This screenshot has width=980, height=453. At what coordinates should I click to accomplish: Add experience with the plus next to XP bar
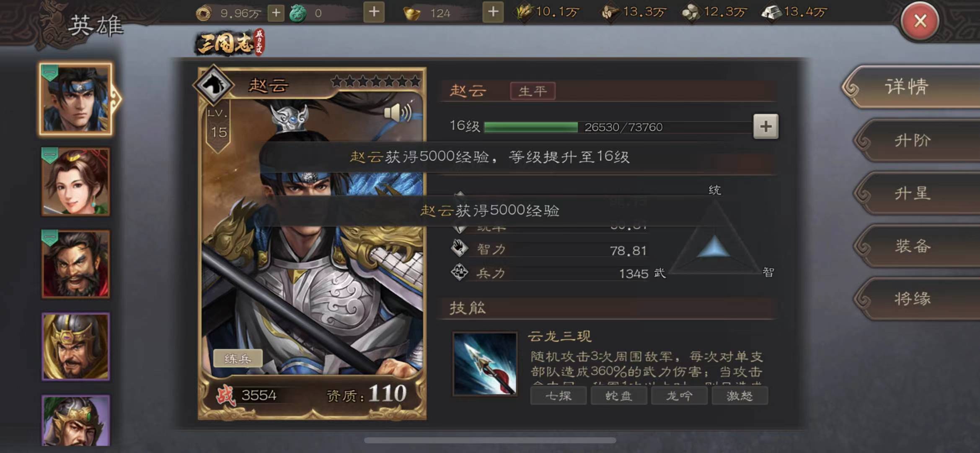pyautogui.click(x=766, y=126)
